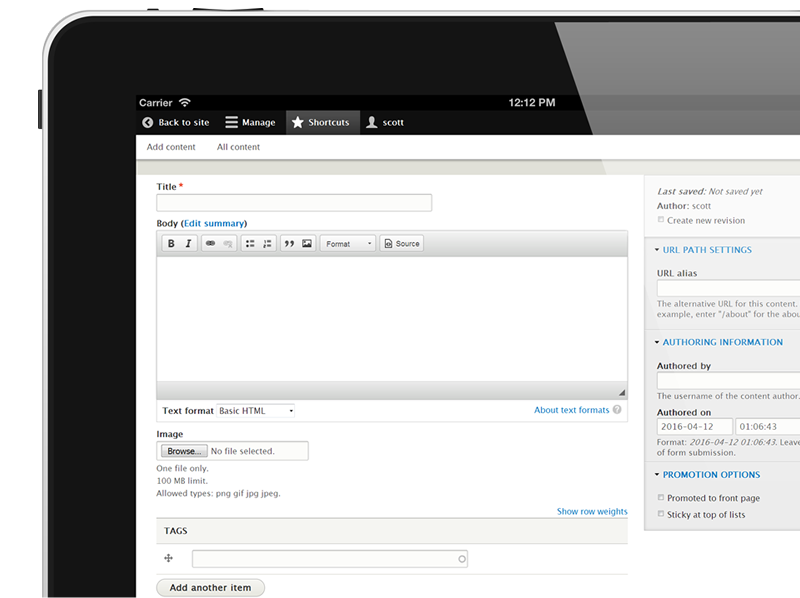Click the Back to site arrow icon

[x=147, y=122]
